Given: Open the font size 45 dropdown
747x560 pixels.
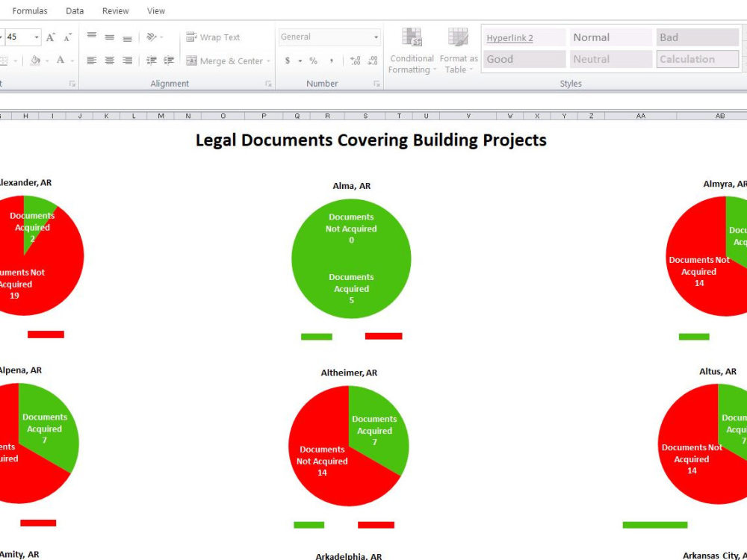Looking at the screenshot, I should (36, 37).
